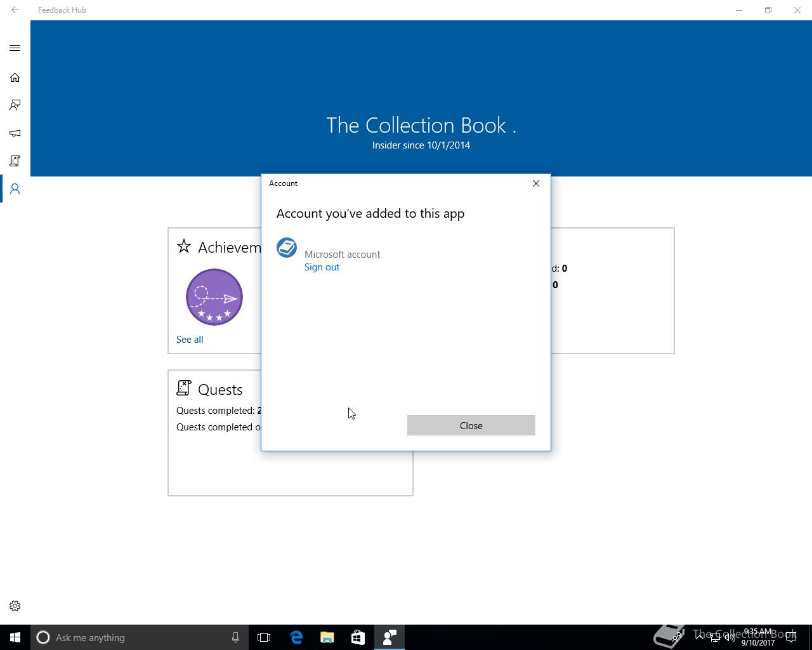
Task: Launch Microsoft Edge from taskbar
Action: [x=296, y=637]
